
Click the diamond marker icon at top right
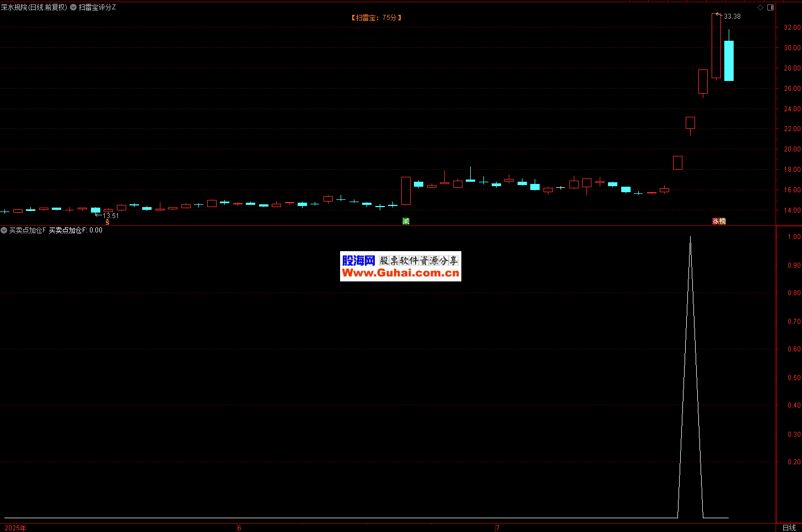point(761,7)
